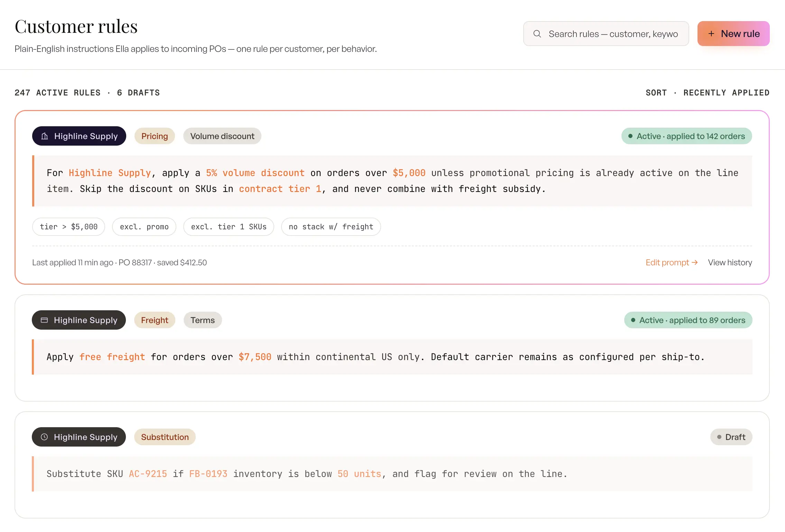785x532 pixels.
Task: Click the plus icon in New rule button
Action: pyautogui.click(x=711, y=34)
